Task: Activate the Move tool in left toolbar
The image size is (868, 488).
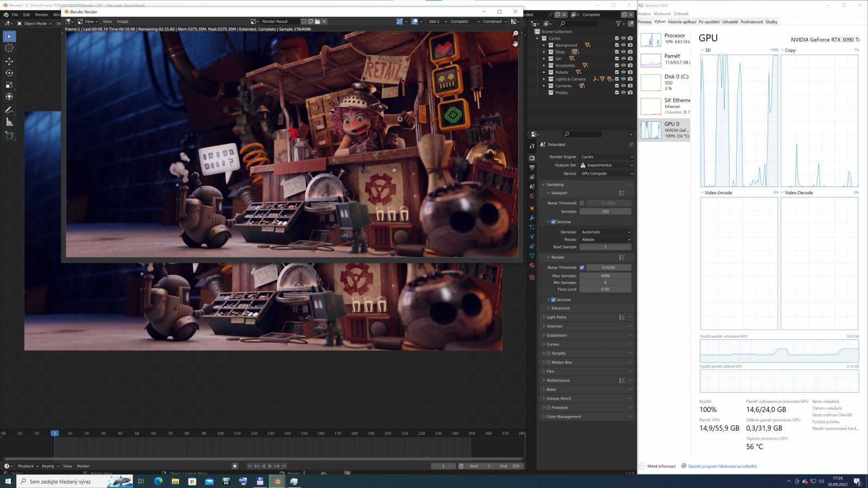Action: coord(9,61)
